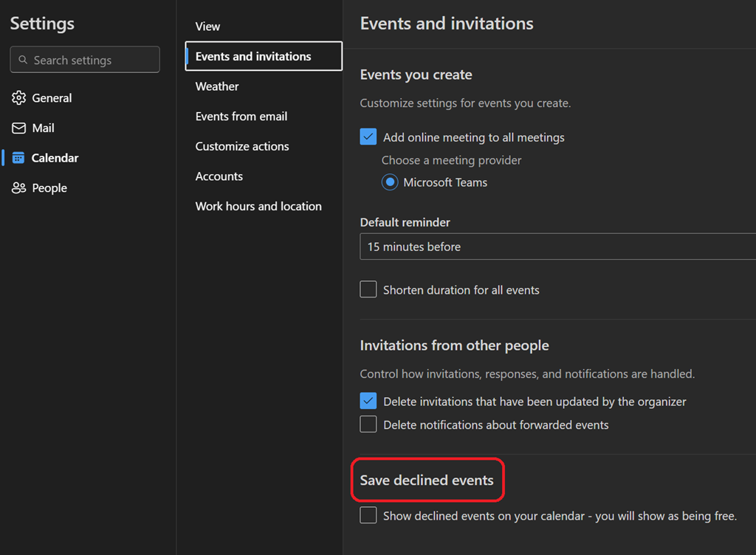Uncheck Add online meeting to all meetings

368,137
